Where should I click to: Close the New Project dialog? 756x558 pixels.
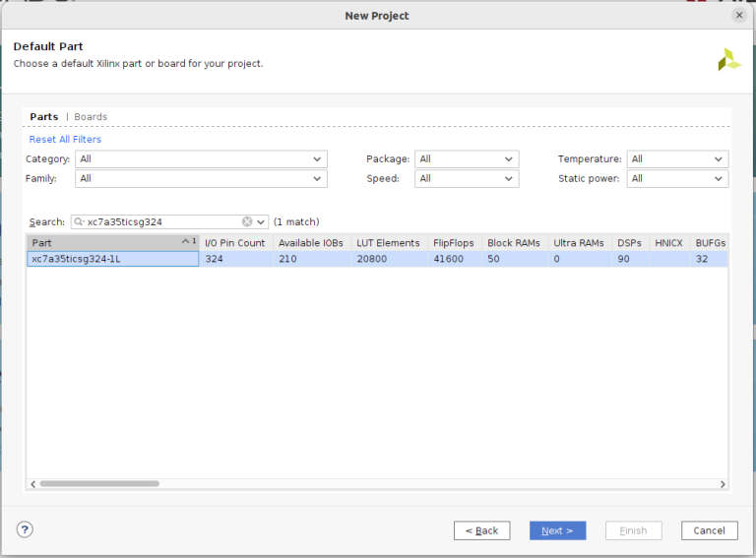click(739, 15)
